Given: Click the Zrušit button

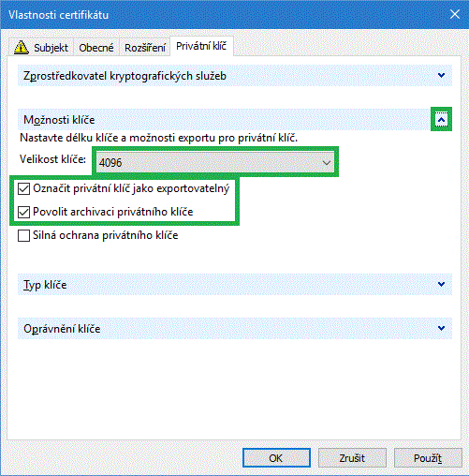Looking at the screenshot, I should tap(352, 458).
